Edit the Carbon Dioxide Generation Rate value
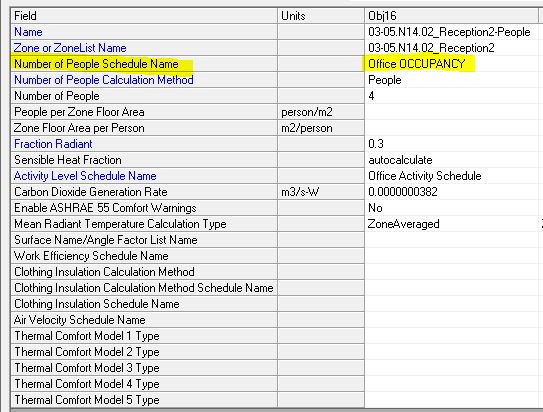The width and height of the screenshot is (543, 412). coord(454,192)
